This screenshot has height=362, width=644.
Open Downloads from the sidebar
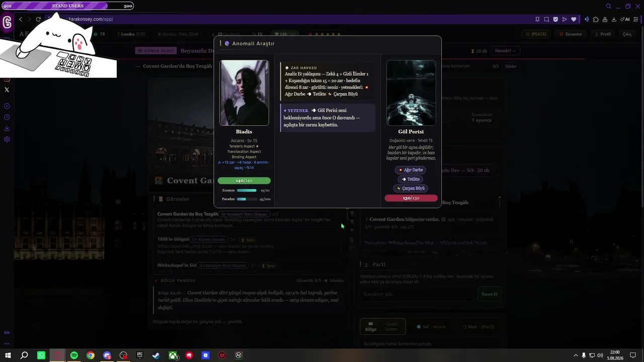coord(7,128)
